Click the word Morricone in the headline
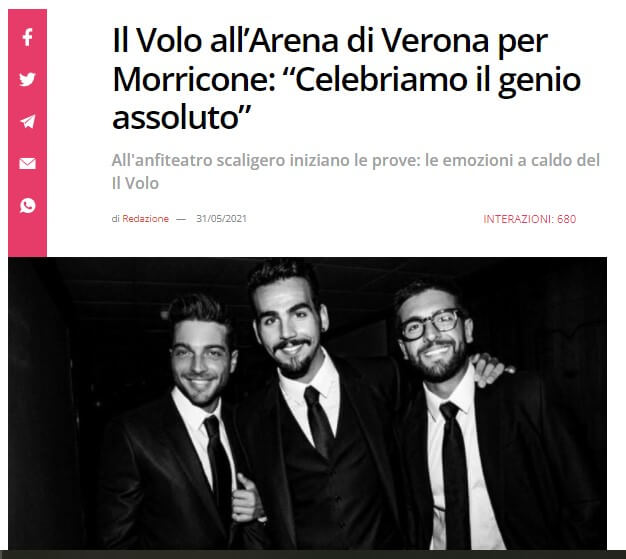 pos(194,80)
